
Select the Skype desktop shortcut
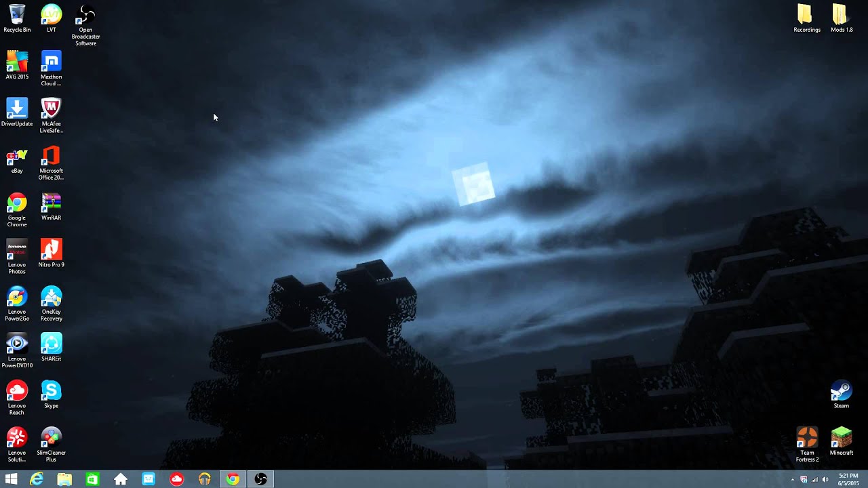tap(51, 394)
